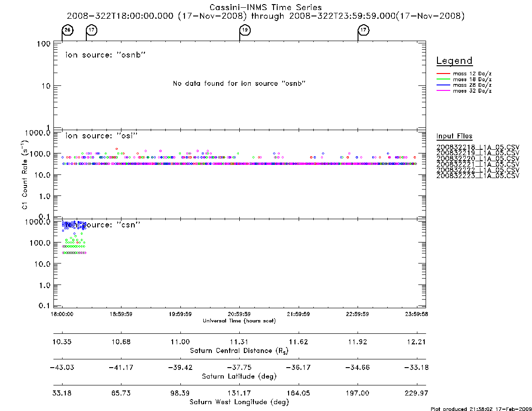Click the magenta mass 32 legend line
The image size is (532, 411).
click(x=443, y=91)
